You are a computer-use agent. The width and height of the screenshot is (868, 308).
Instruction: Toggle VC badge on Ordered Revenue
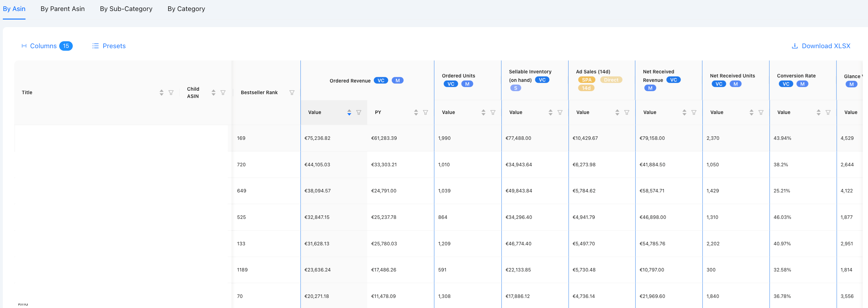click(381, 80)
